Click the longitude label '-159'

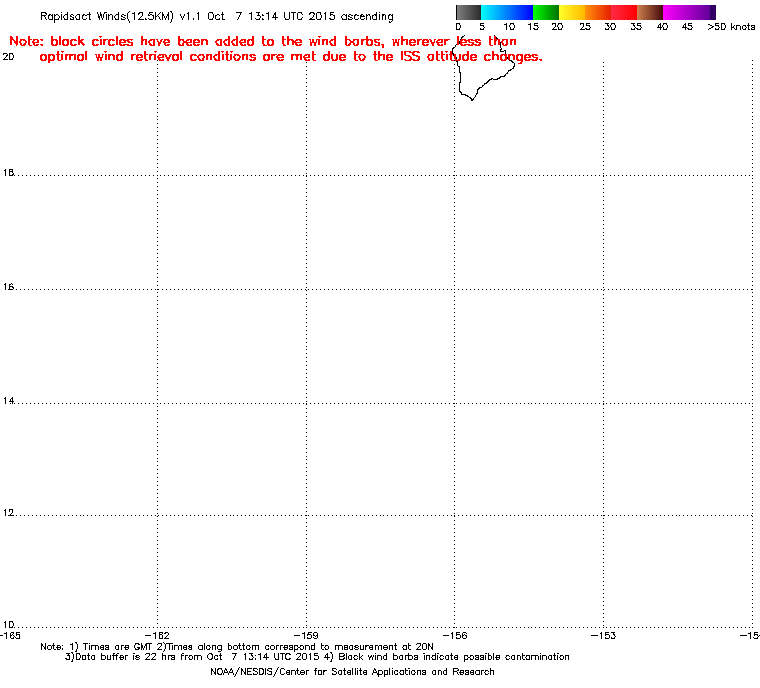306,635
